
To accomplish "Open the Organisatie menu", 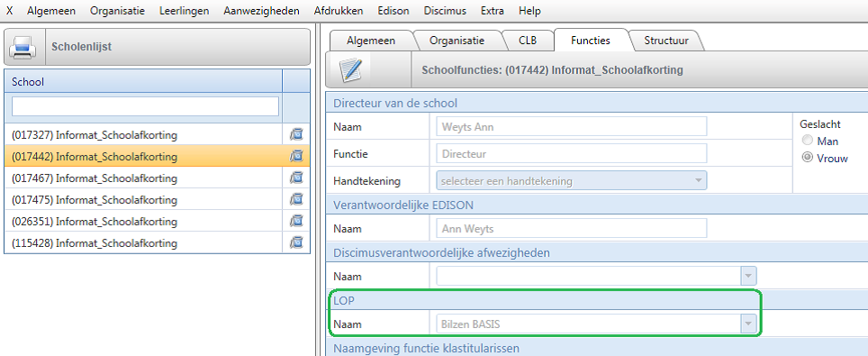I will click(x=117, y=11).
